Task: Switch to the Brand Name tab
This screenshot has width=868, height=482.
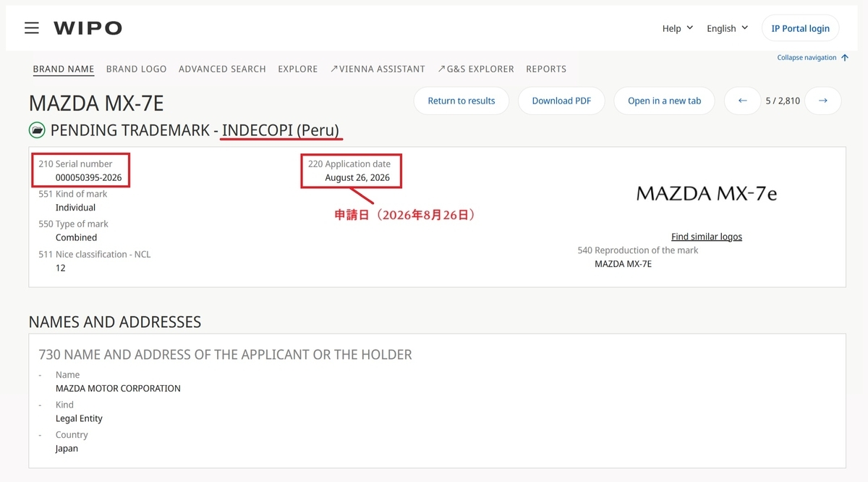Action: pos(64,69)
